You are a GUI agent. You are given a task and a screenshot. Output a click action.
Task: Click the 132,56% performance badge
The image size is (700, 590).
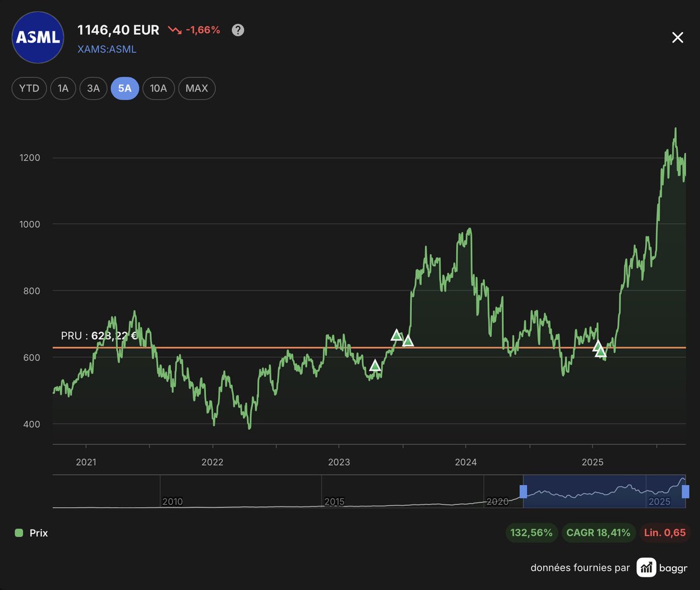pos(531,533)
